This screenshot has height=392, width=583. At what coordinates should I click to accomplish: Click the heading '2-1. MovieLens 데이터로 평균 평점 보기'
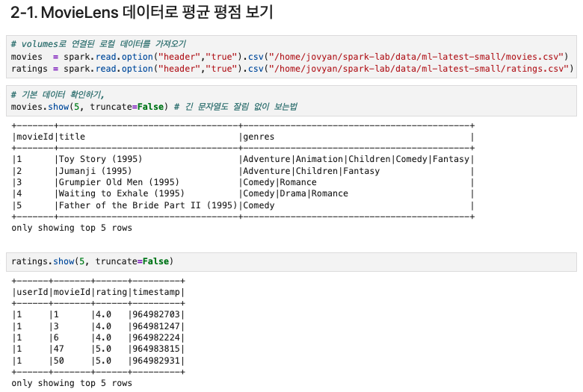[142, 12]
